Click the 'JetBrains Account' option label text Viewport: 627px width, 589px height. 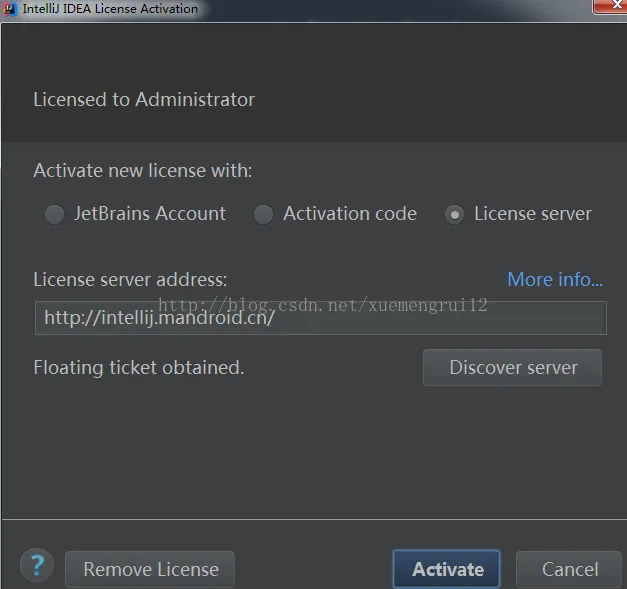[x=150, y=213]
